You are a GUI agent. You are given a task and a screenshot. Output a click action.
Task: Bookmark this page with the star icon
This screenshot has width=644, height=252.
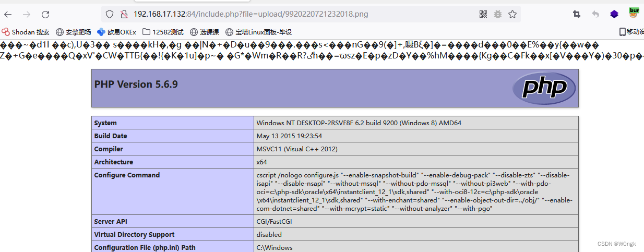[512, 14]
